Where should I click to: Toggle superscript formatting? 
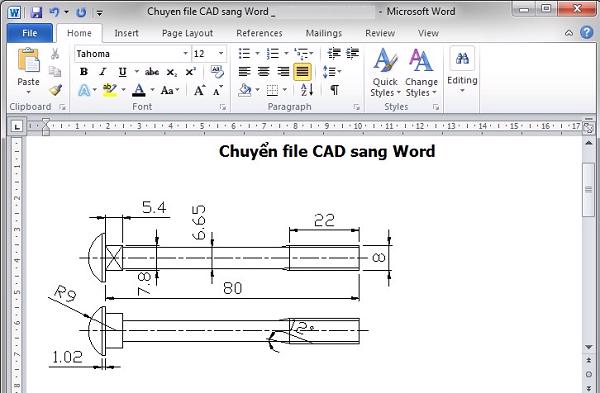[191, 72]
